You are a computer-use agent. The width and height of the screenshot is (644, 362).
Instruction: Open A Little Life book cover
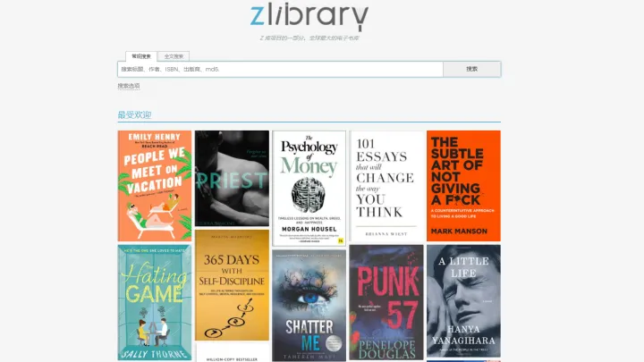tap(463, 301)
